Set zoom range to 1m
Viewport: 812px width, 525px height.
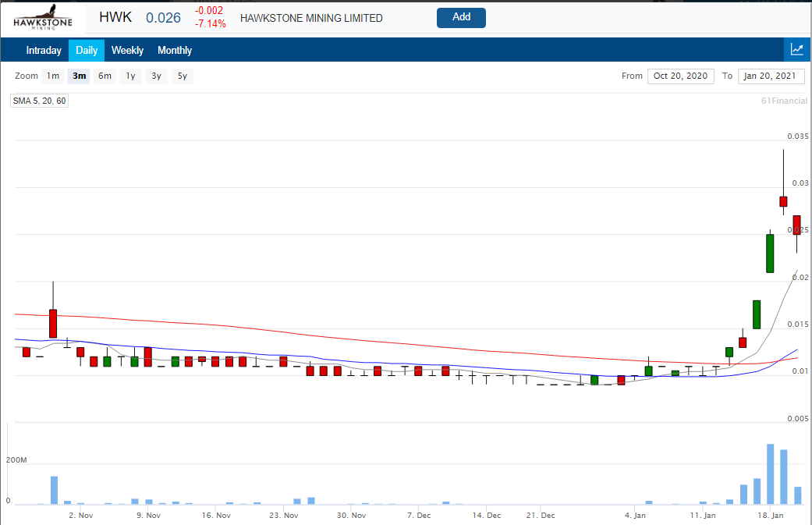click(53, 76)
